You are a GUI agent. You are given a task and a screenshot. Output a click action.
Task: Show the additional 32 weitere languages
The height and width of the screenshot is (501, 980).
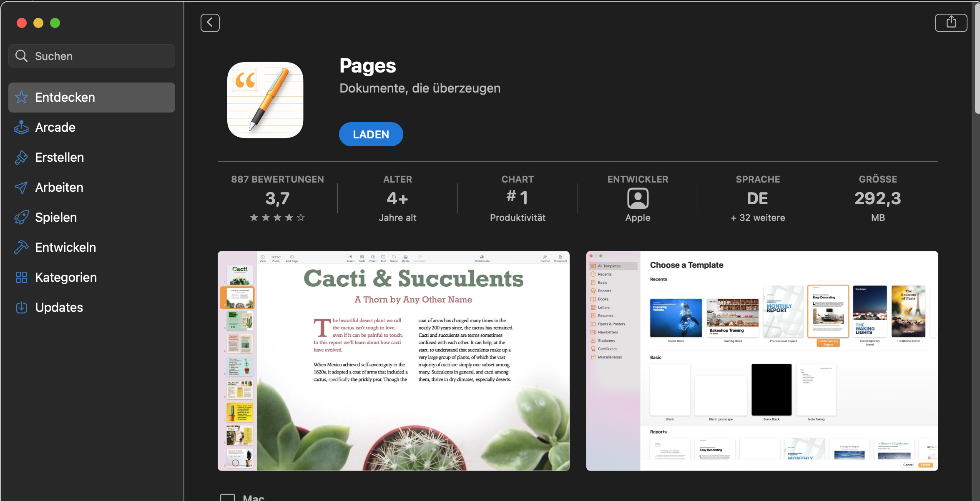[758, 218]
